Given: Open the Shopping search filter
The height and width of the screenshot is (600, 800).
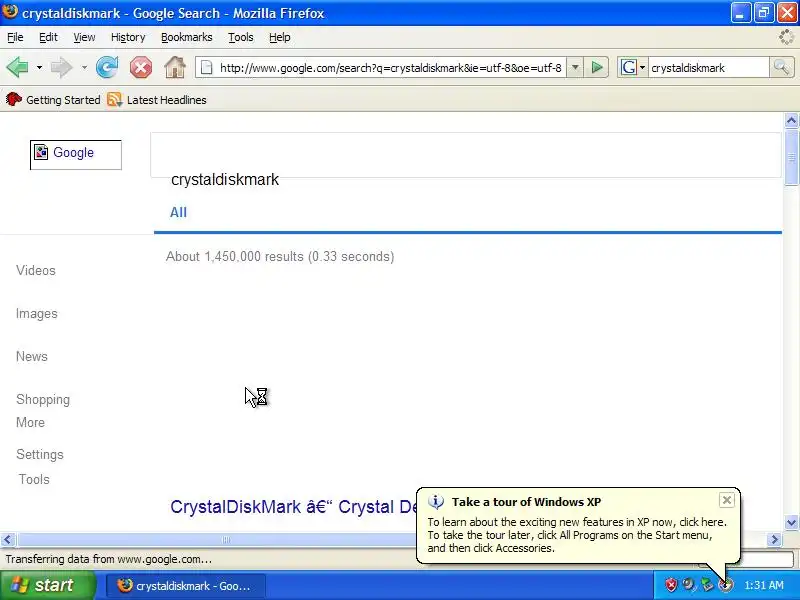Looking at the screenshot, I should coord(43,399).
